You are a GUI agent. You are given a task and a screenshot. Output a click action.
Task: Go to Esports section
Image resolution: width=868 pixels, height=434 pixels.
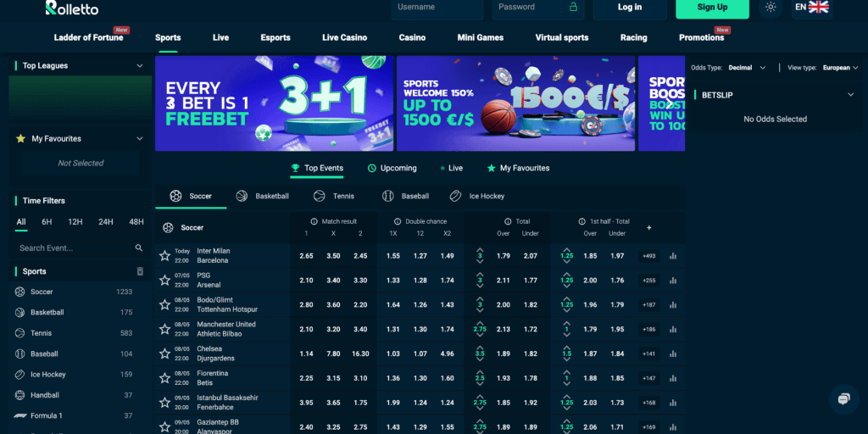pos(275,37)
